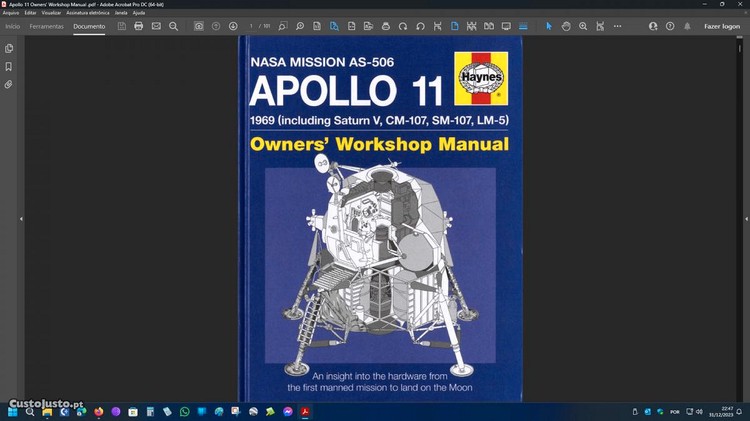
Task: Open page thumbnails panel in sidebar
Action: [9, 48]
